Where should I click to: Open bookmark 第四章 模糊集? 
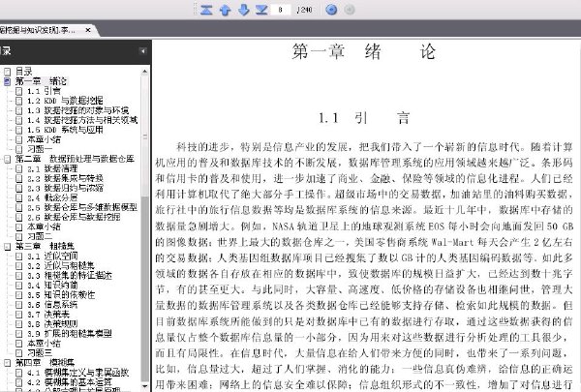point(45,363)
